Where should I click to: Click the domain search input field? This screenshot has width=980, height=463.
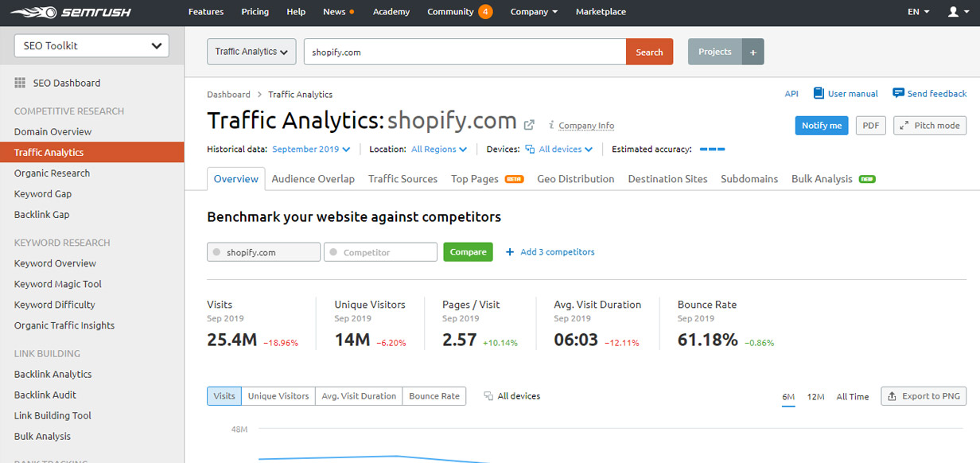tap(465, 52)
